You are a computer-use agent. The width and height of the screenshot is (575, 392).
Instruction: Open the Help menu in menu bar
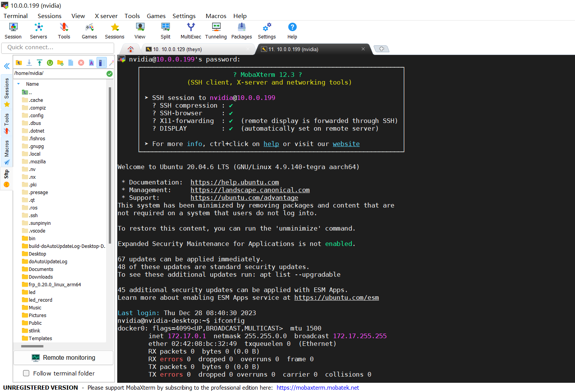point(240,16)
